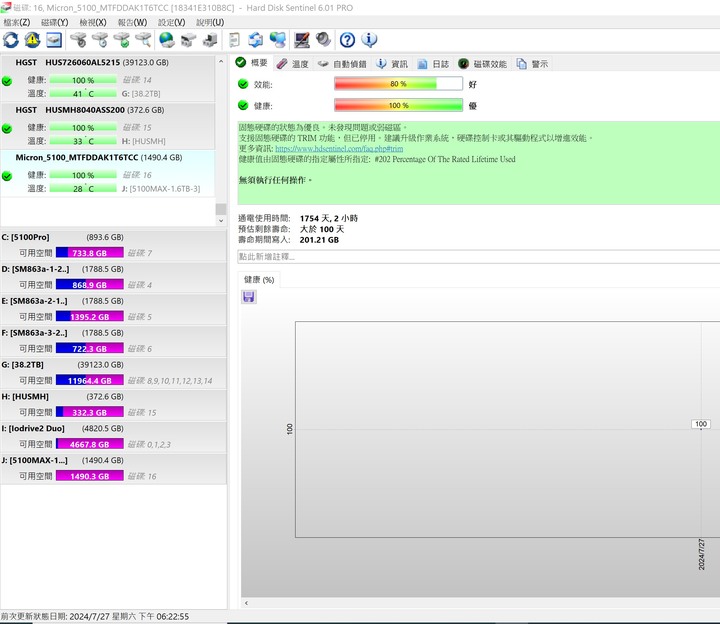Image resolution: width=720 pixels, height=624 pixels.
Task: Click the globe with disk toolbar icon
Action: click(x=166, y=40)
